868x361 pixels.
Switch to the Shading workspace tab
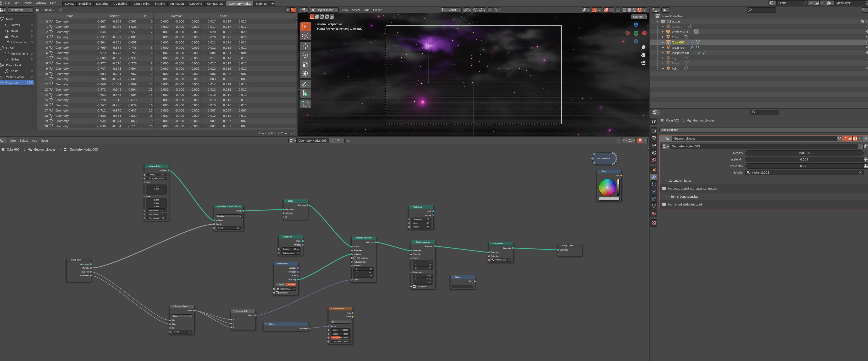pyautogui.click(x=160, y=3)
